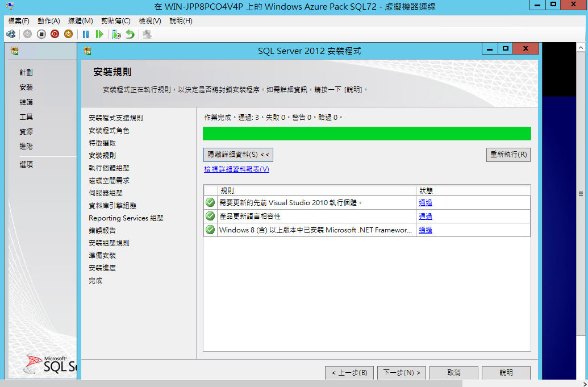Click the 安裝程式角色 step
Image resolution: width=588 pixels, height=387 pixels.
(x=109, y=131)
